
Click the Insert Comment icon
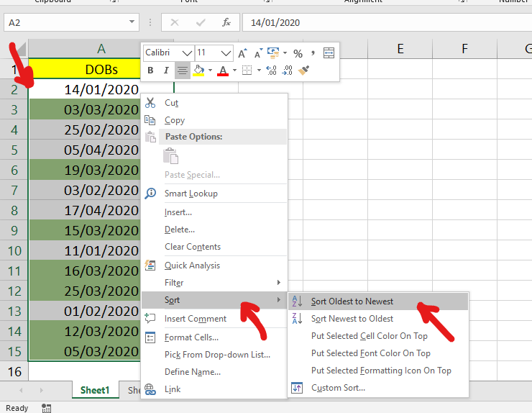[150, 318]
